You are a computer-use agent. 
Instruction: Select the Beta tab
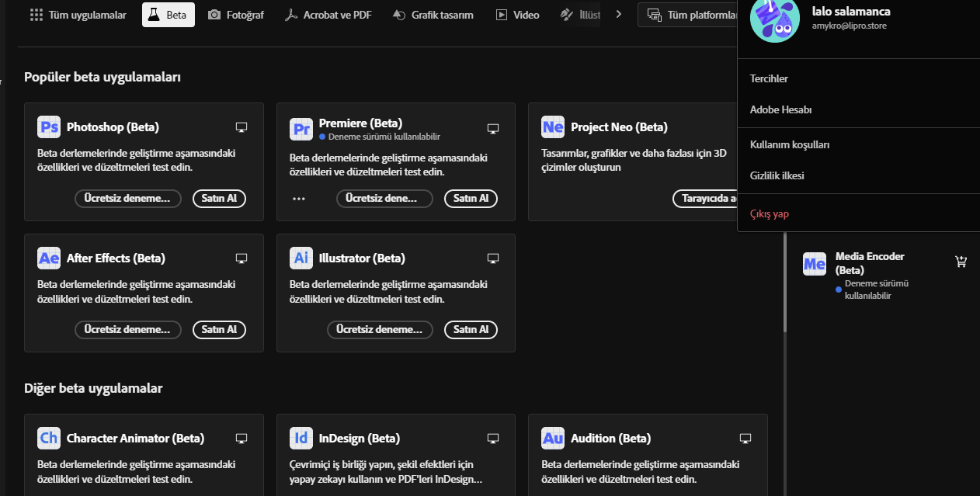tap(169, 15)
